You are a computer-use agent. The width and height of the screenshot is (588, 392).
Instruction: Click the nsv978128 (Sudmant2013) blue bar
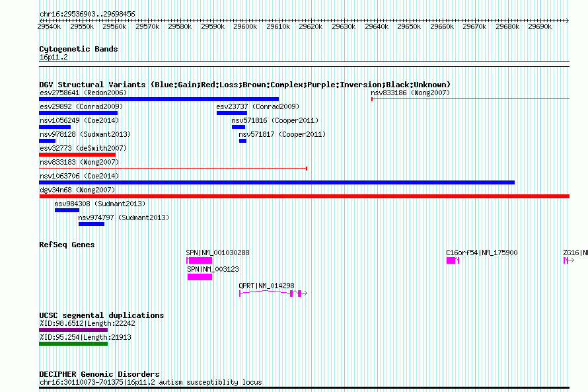pyautogui.click(x=48, y=141)
